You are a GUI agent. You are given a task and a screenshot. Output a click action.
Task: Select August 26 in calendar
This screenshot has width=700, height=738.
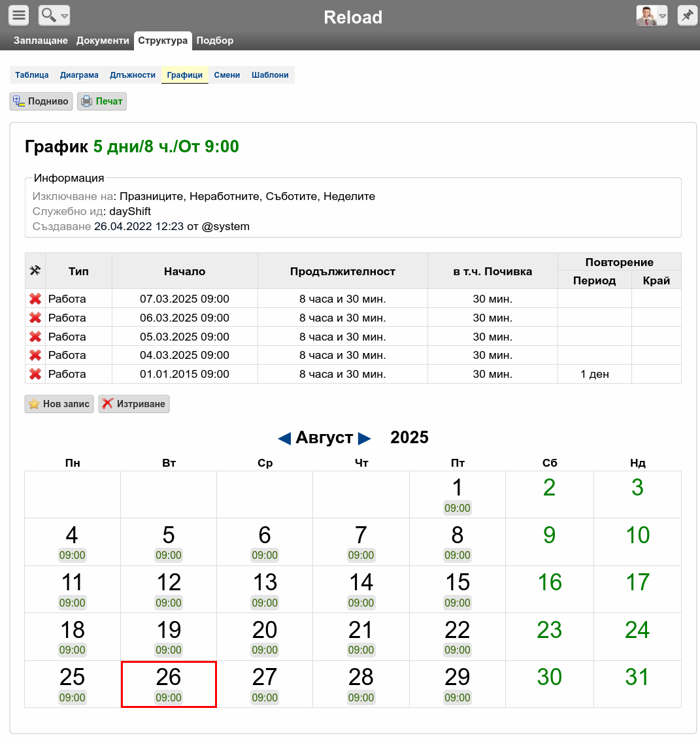169,684
